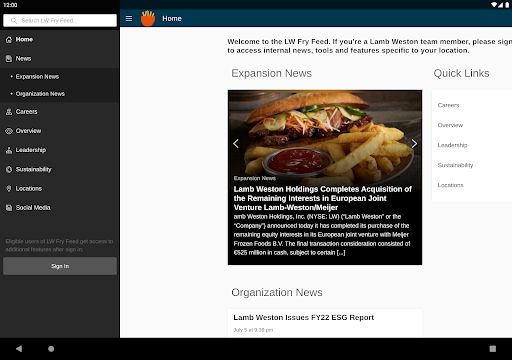
Task: Open Overview quick link
Action: [x=450, y=125]
